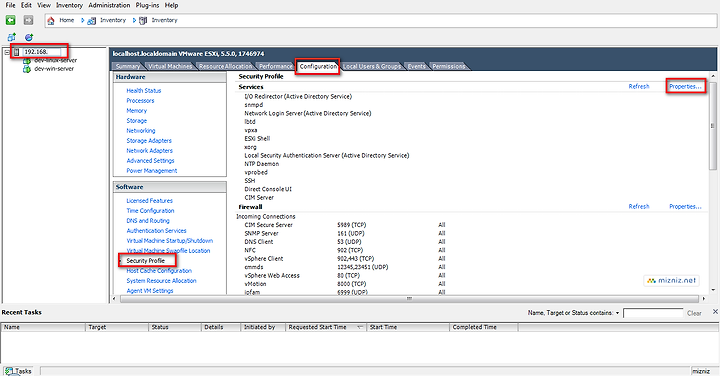Open Power Management link

(x=152, y=171)
